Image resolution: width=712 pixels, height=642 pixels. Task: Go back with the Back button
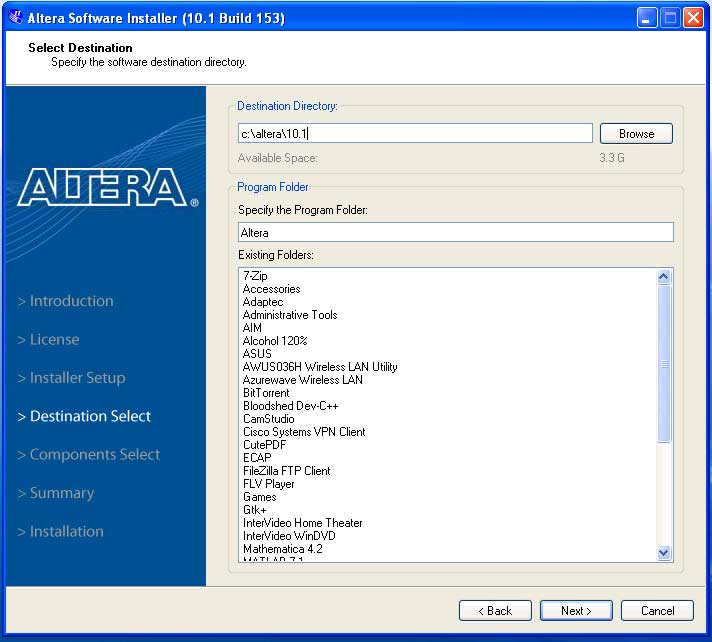coord(495,611)
